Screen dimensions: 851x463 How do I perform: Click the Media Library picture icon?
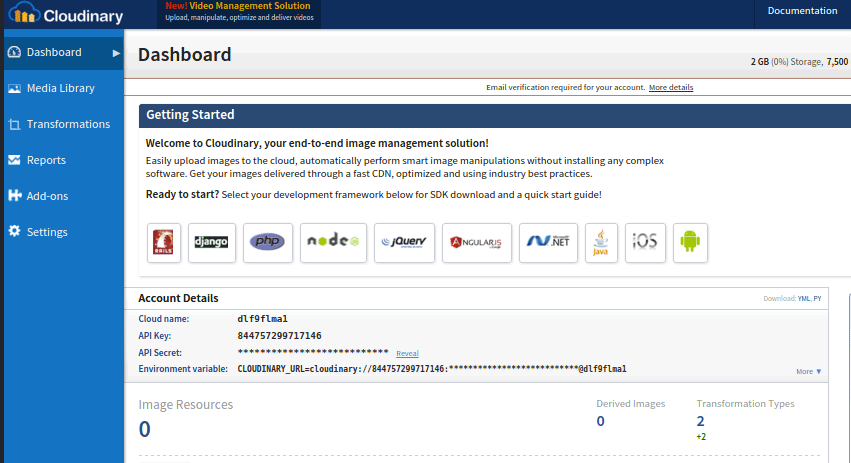point(15,88)
